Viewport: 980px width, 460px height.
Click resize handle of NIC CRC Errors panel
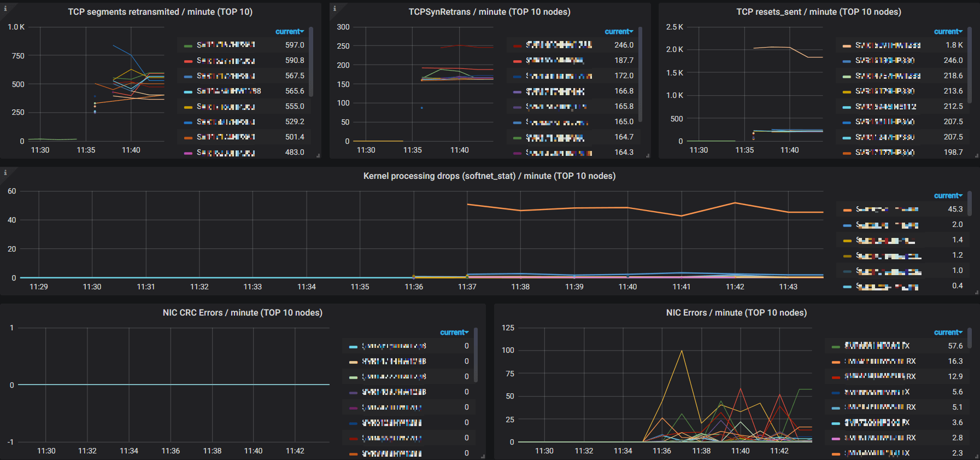tap(483, 456)
